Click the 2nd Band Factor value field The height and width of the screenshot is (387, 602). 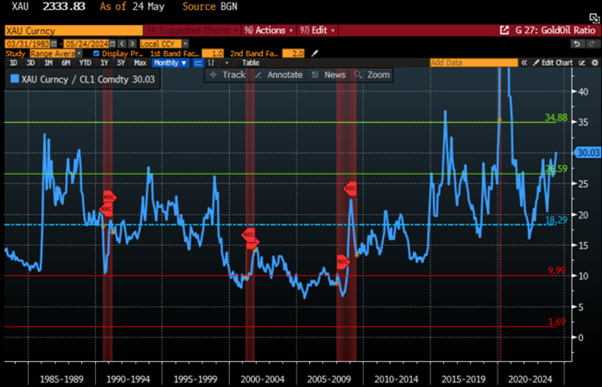pos(293,53)
